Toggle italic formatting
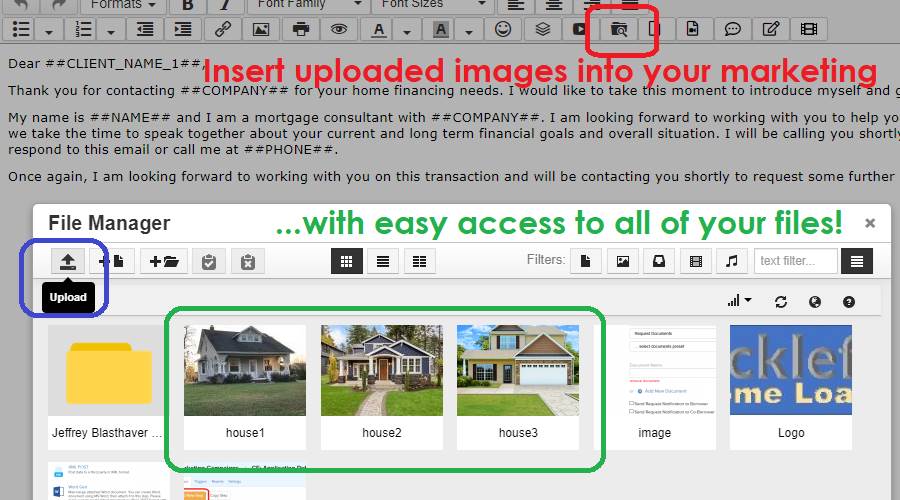 click(224, 5)
